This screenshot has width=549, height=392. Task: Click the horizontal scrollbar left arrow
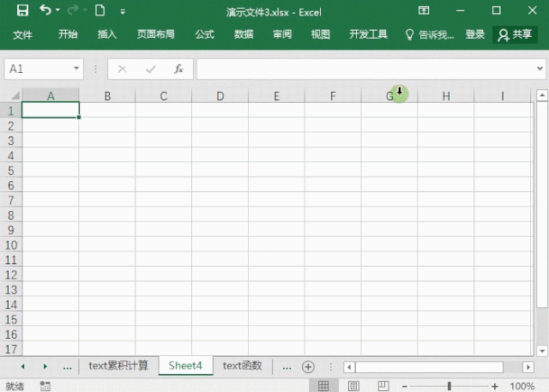point(349,367)
